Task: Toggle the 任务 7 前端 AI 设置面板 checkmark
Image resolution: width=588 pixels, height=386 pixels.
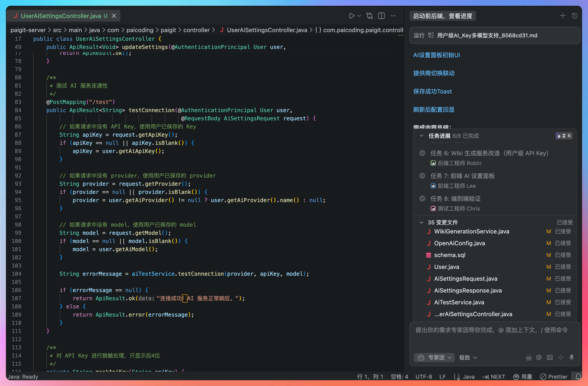Action: (x=422, y=176)
